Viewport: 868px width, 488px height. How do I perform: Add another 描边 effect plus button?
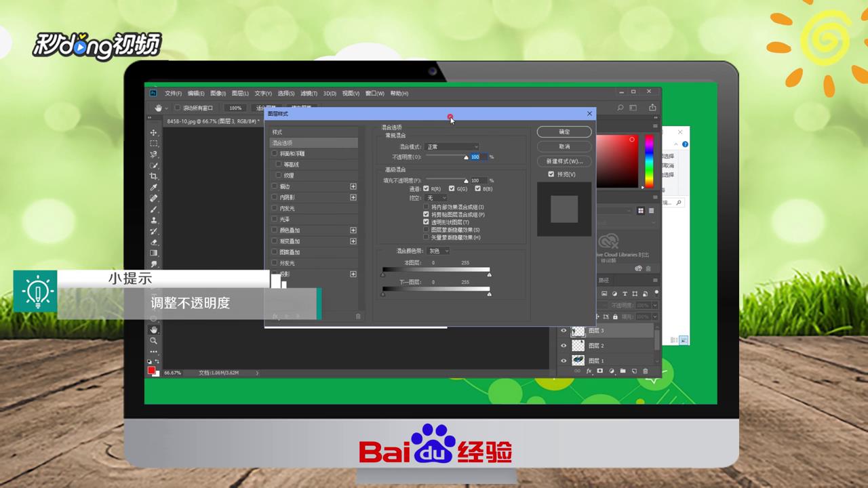353,186
